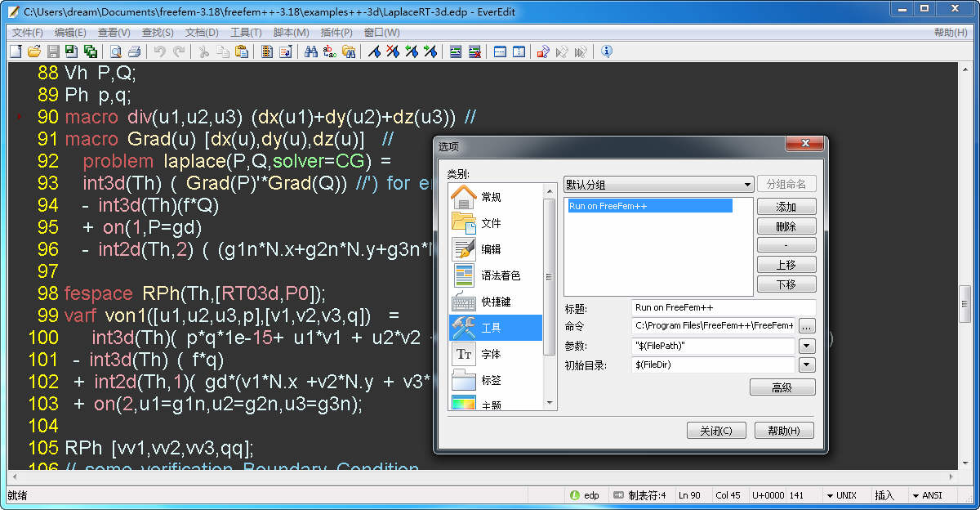Viewport: 980px width, 510px height.
Task: Click the Open folder toolbar icon
Action: [33, 51]
